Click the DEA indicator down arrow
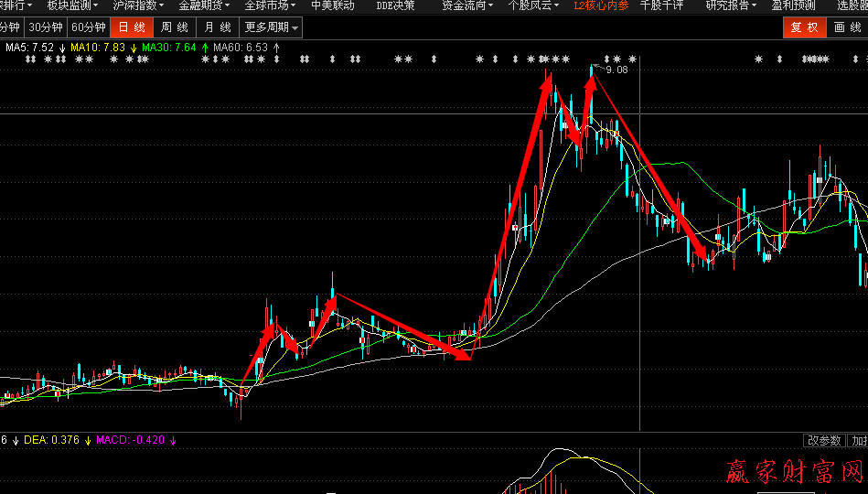The height and width of the screenshot is (494, 868). (x=87, y=440)
